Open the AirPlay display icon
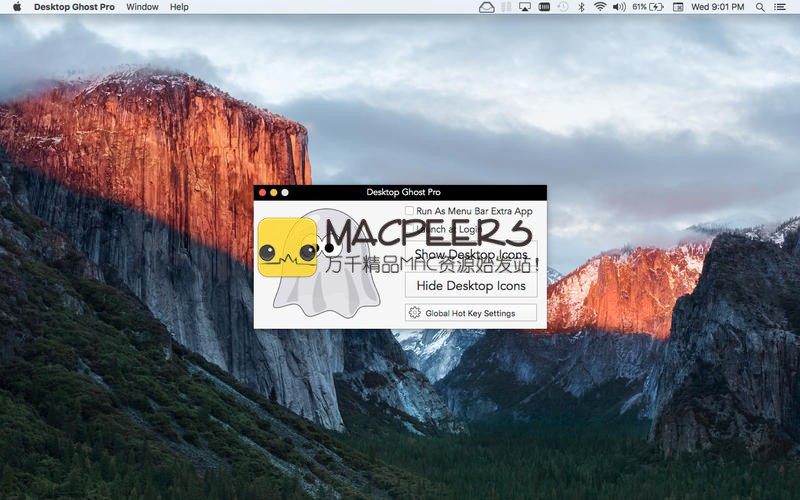800x500 pixels. click(525, 7)
